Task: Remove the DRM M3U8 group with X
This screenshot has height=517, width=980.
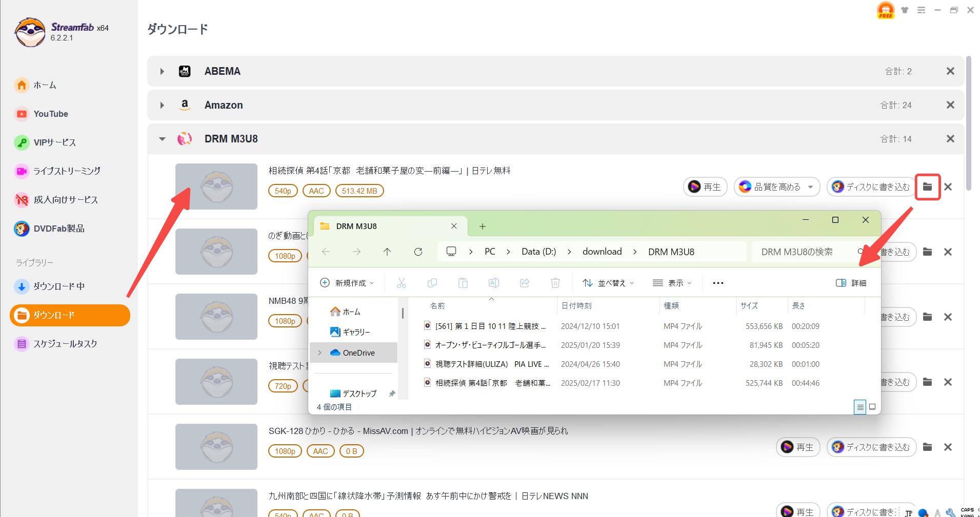Action: (950, 139)
